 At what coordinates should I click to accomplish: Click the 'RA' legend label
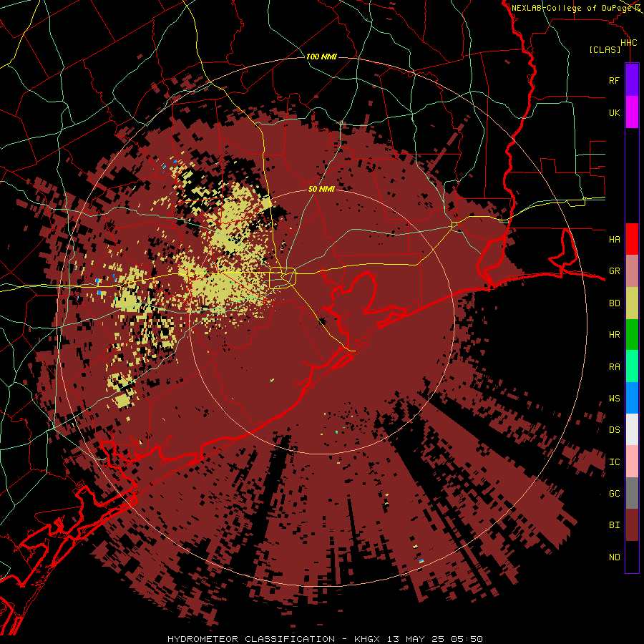point(614,367)
